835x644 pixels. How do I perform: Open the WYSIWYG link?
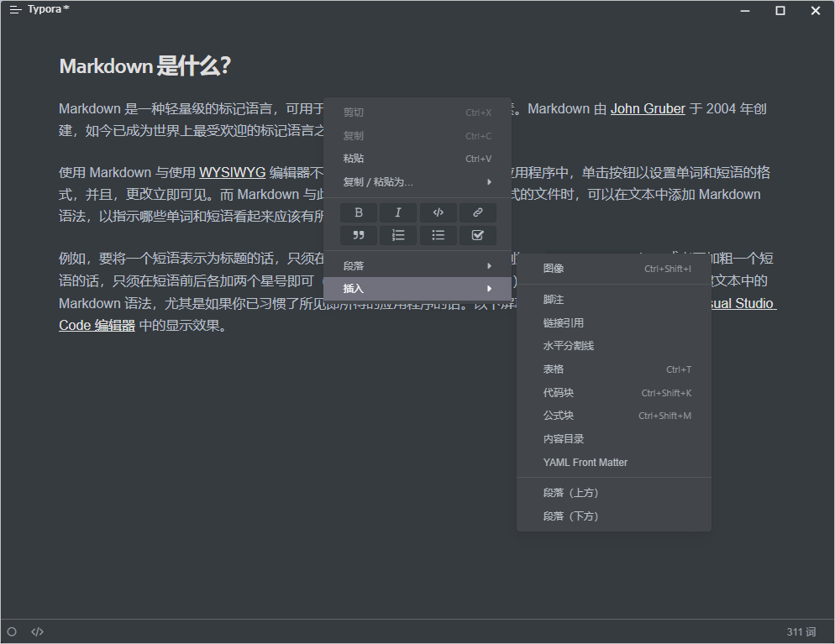232,172
